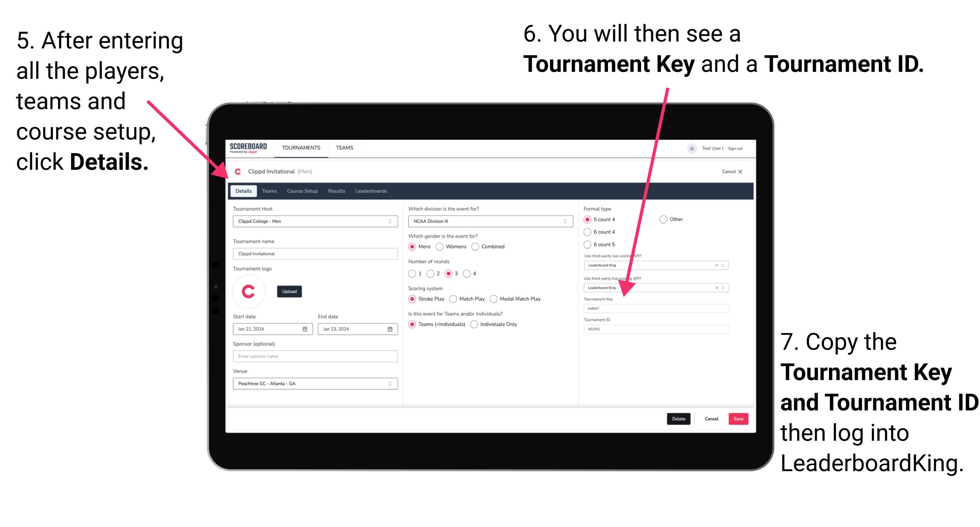Select Mens gender radio button
This screenshot has height=527, width=980.
415,247
